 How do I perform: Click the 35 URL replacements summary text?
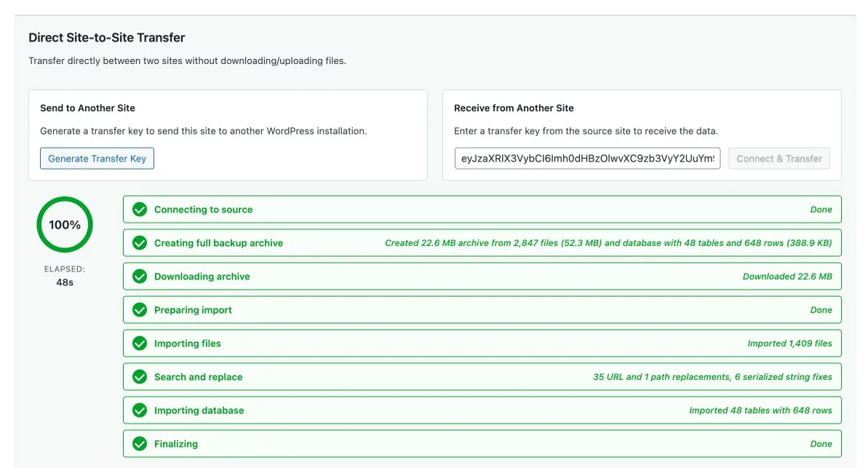[x=712, y=377]
